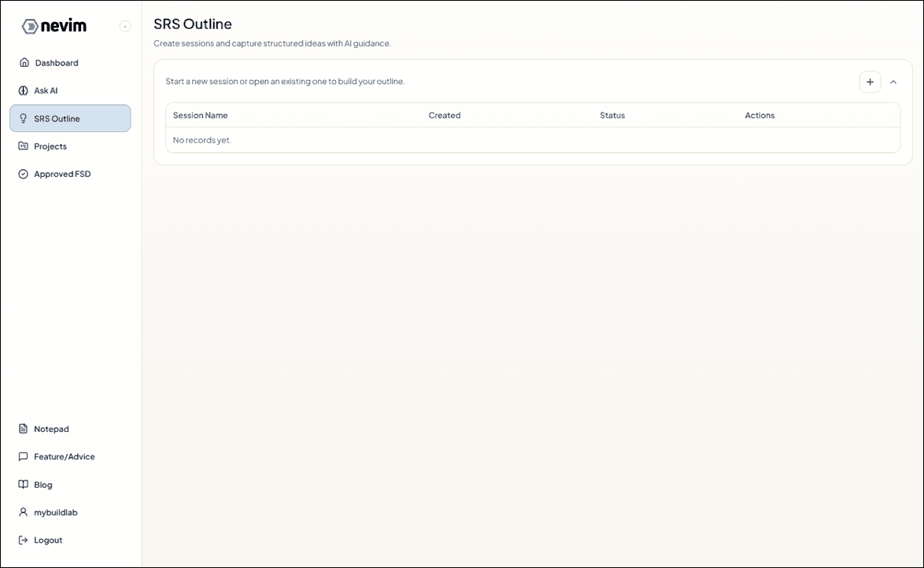
Task: Select the Approved FSD navigation link
Action: (61, 174)
